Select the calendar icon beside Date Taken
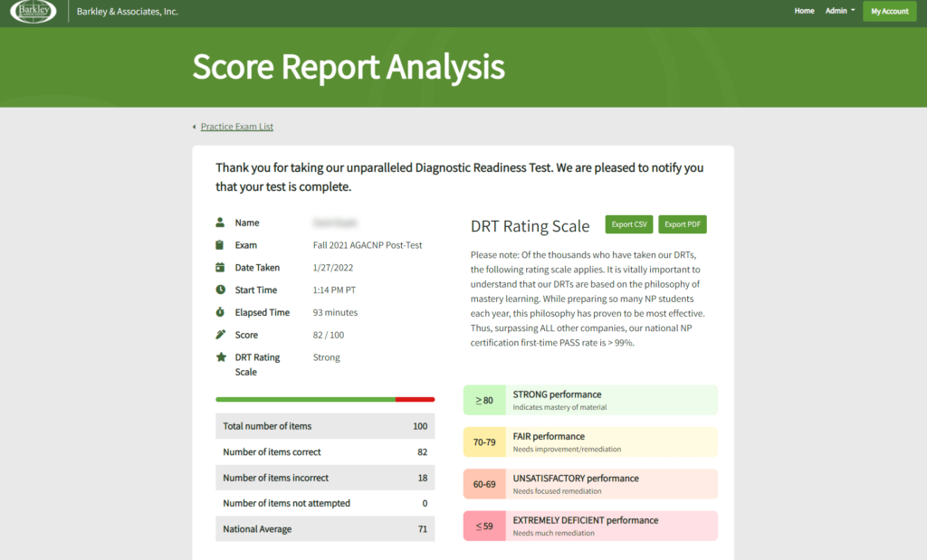The height and width of the screenshot is (560, 927). click(x=220, y=267)
